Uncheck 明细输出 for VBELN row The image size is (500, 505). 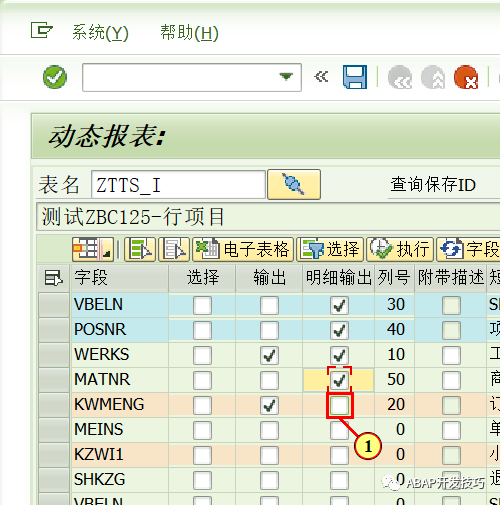(x=339, y=305)
